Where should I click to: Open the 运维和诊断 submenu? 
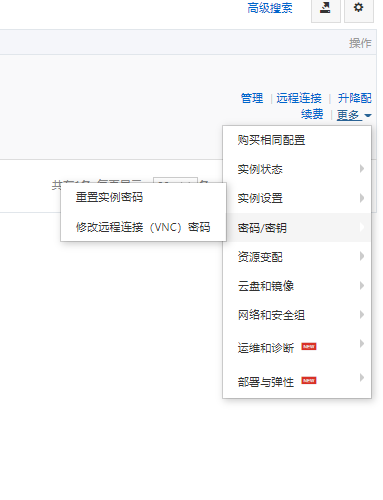click(297, 348)
